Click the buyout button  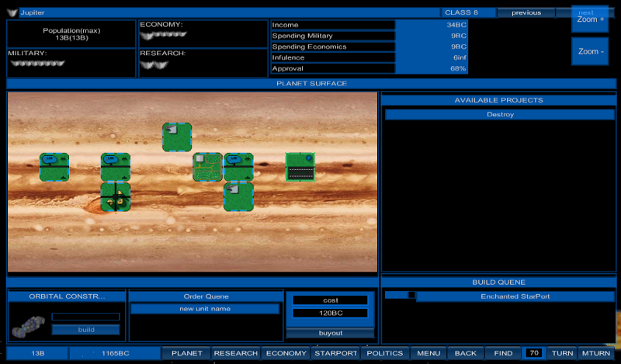[331, 333]
